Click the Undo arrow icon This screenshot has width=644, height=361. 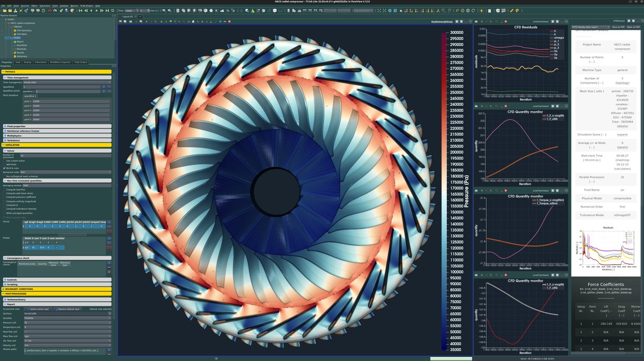(49, 10)
